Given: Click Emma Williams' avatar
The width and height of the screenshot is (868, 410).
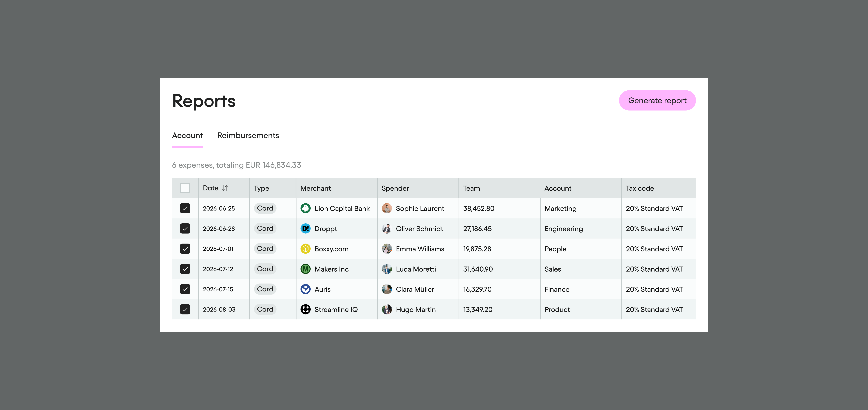Looking at the screenshot, I should (x=387, y=249).
